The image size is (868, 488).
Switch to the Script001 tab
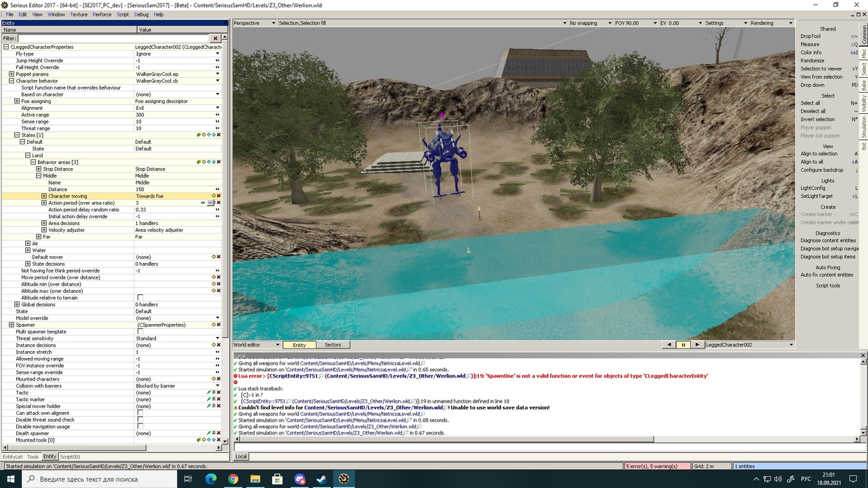(70, 457)
